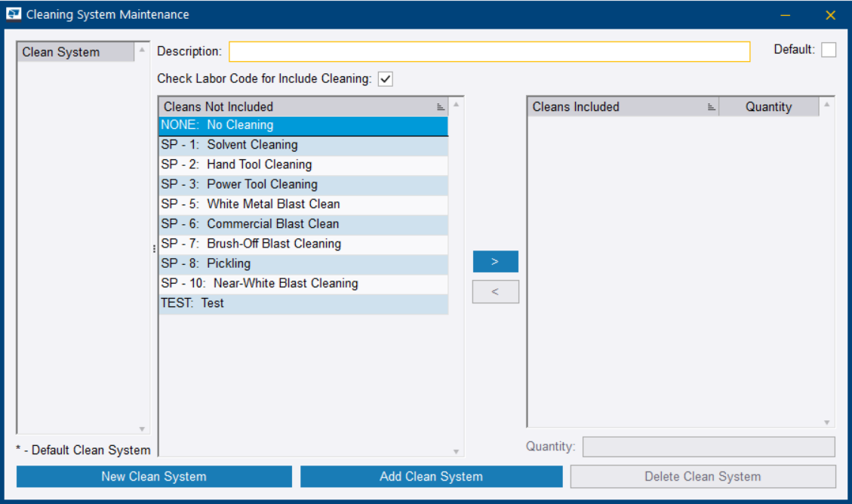Close the Cleaning System Maintenance window

pyautogui.click(x=830, y=15)
